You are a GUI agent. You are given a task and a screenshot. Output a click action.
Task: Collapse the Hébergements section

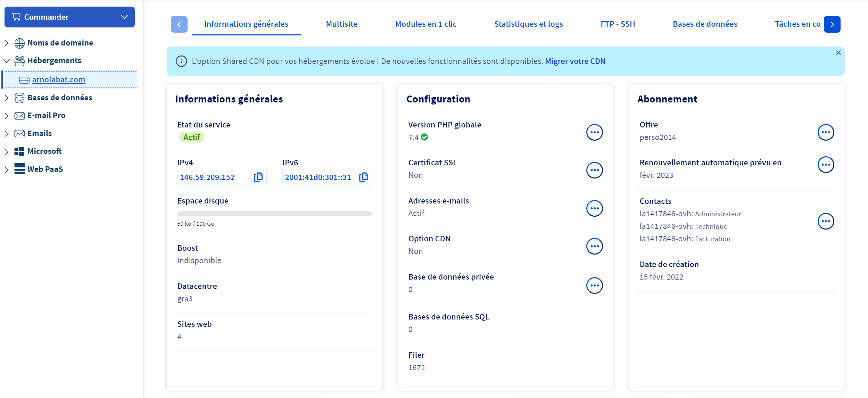tap(7, 61)
